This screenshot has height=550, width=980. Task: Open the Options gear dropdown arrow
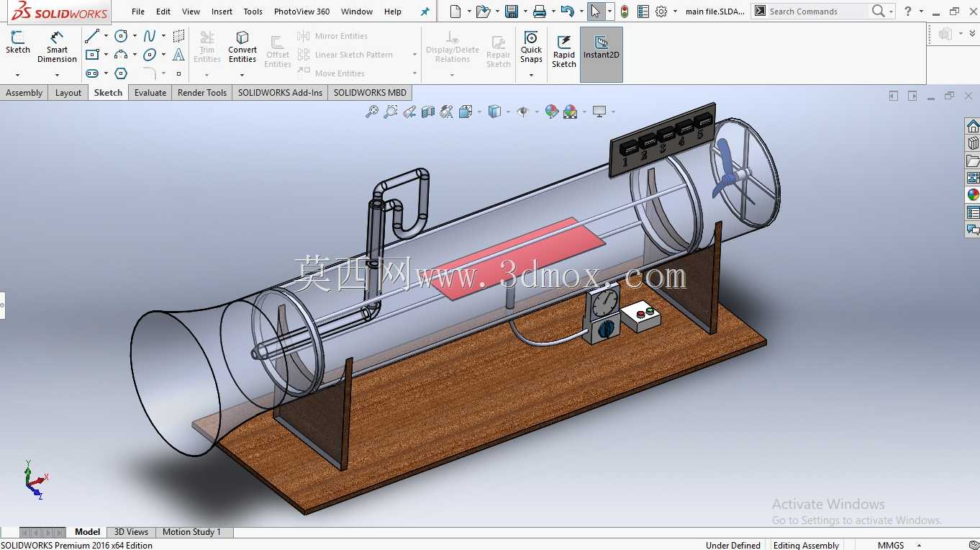tap(675, 12)
